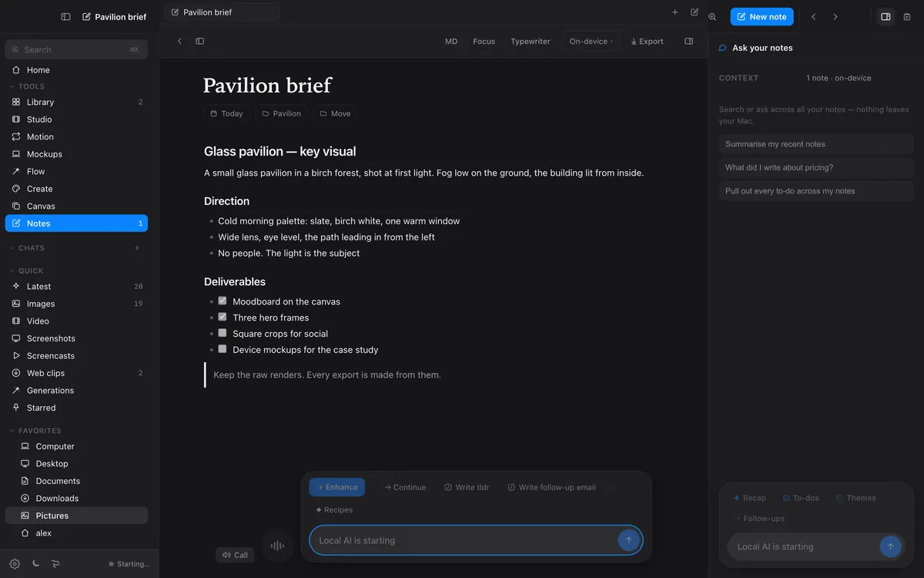Toggle the right panel layout icon beside the trash

pyautogui.click(x=885, y=17)
